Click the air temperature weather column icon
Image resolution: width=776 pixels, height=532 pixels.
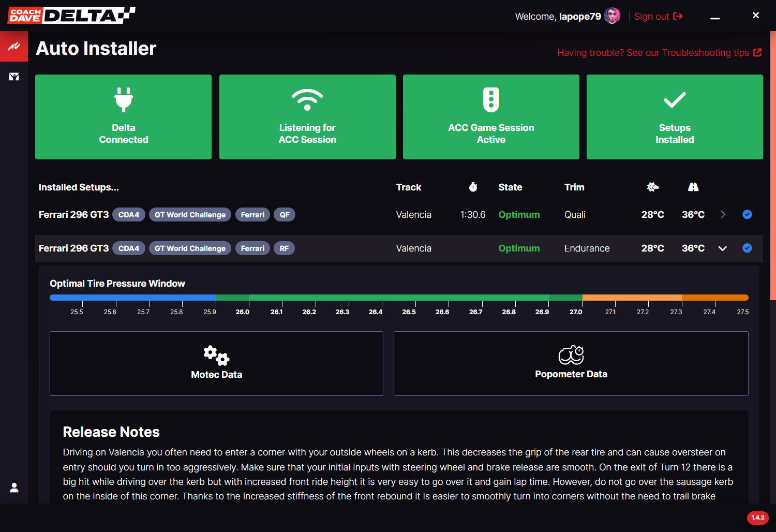pos(653,187)
